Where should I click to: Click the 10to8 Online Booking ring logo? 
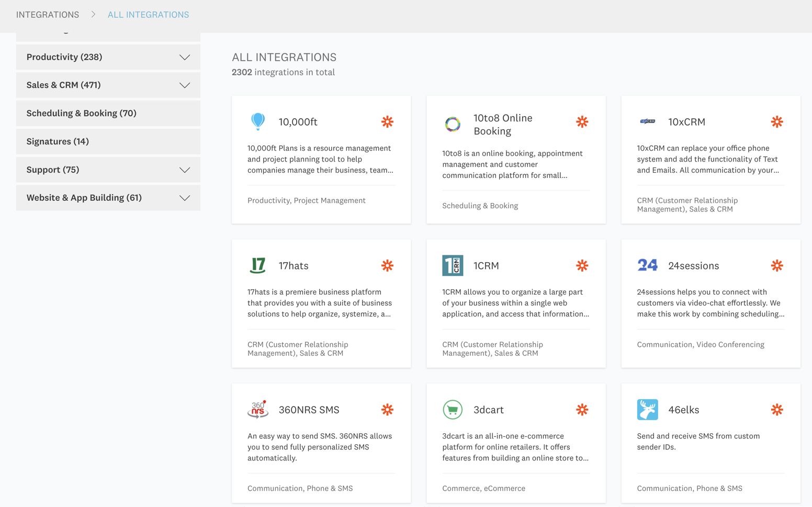(x=453, y=125)
